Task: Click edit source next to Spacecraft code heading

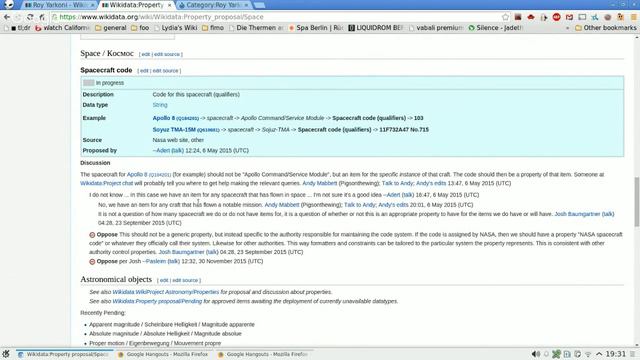Action: click(165, 71)
